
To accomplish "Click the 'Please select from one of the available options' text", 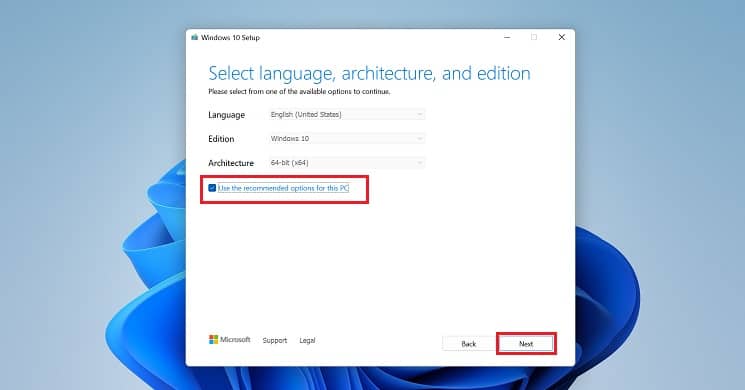I will click(x=299, y=91).
